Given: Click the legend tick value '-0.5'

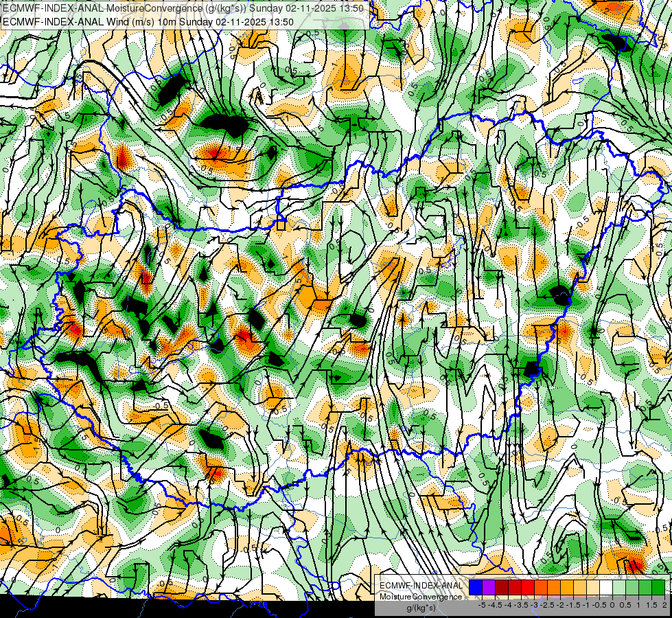Looking at the screenshot, I should 599,605.
